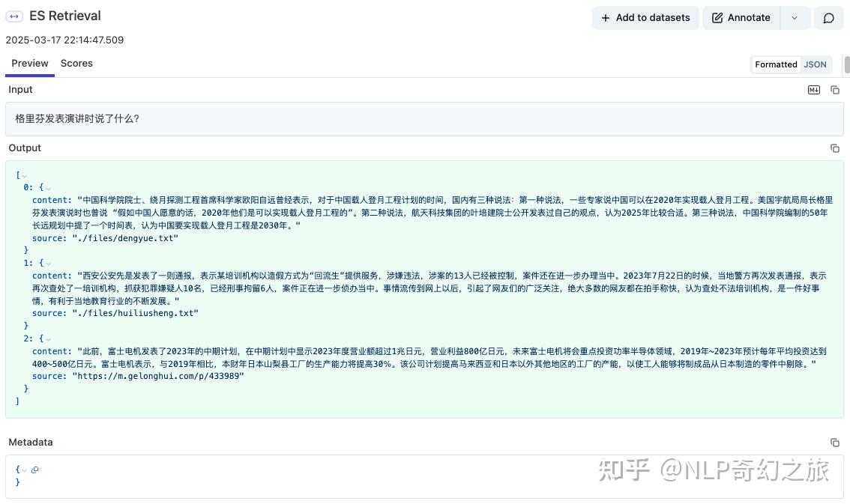Open the dropdown chevron next to Annotate
850x504 pixels.
pos(795,17)
